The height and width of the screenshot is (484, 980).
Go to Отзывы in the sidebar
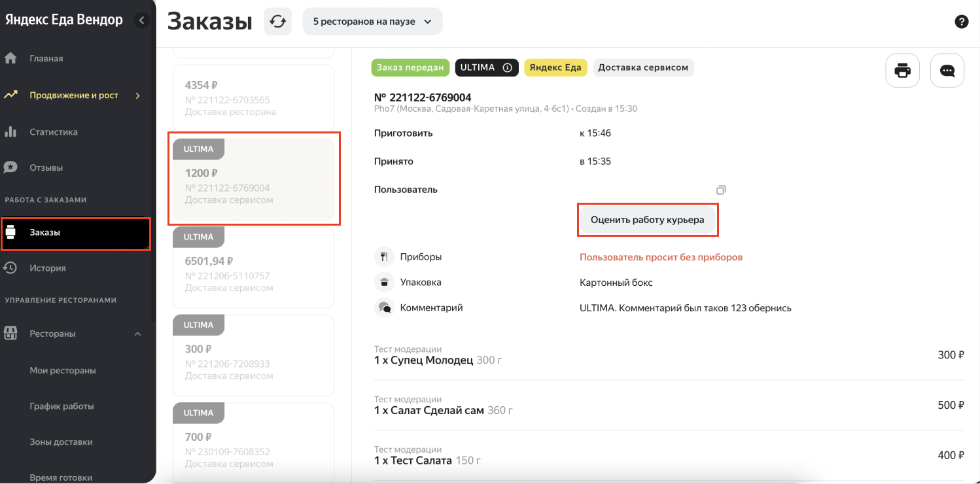46,167
